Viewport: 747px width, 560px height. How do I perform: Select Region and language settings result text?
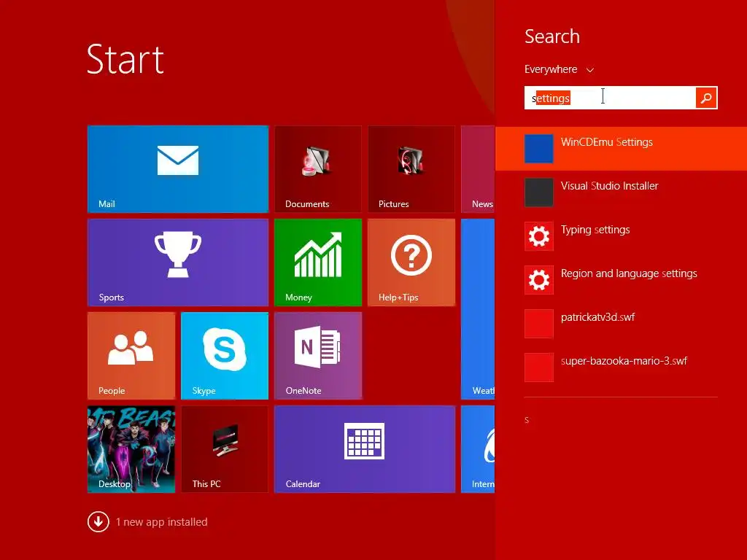click(629, 274)
